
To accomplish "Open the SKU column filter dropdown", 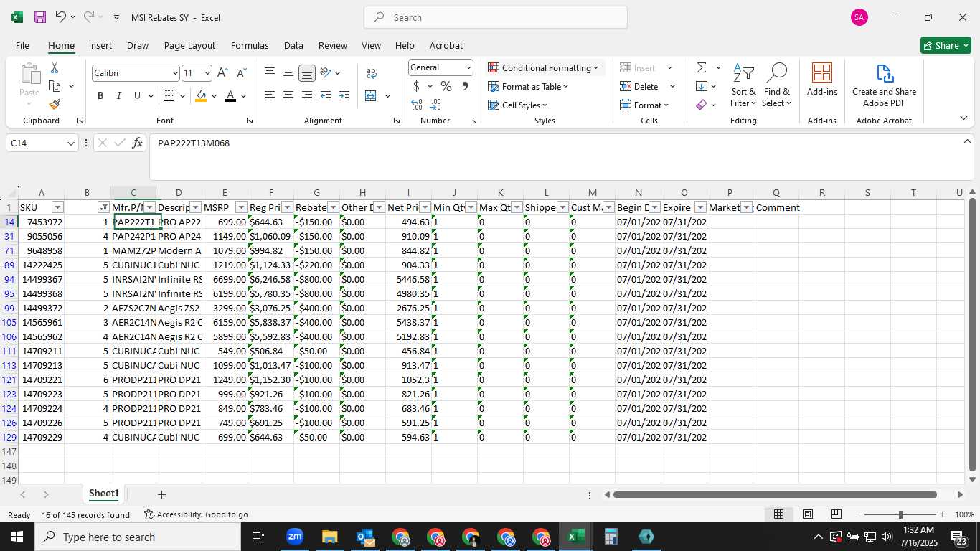I will tap(57, 207).
